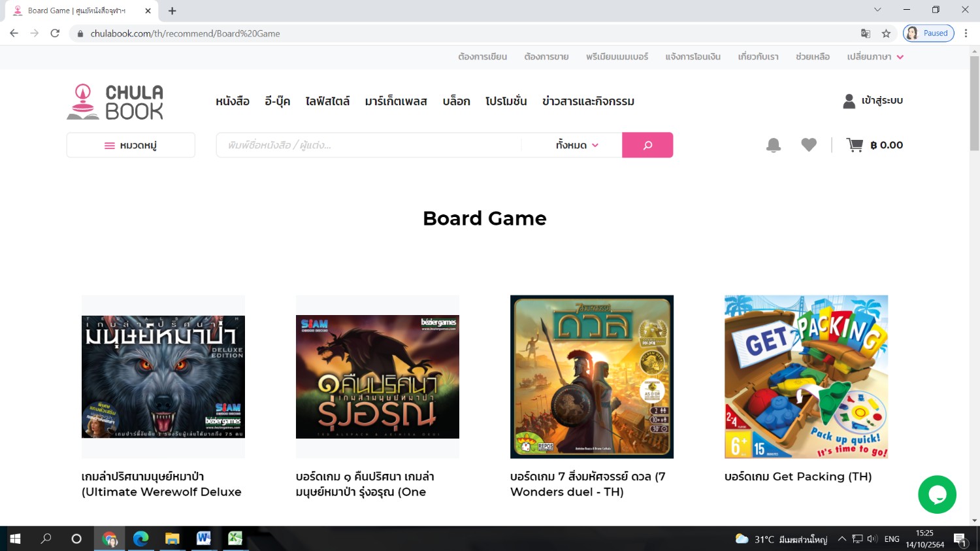
Task: Click the ช่วยเหลือ link
Action: [813, 57]
